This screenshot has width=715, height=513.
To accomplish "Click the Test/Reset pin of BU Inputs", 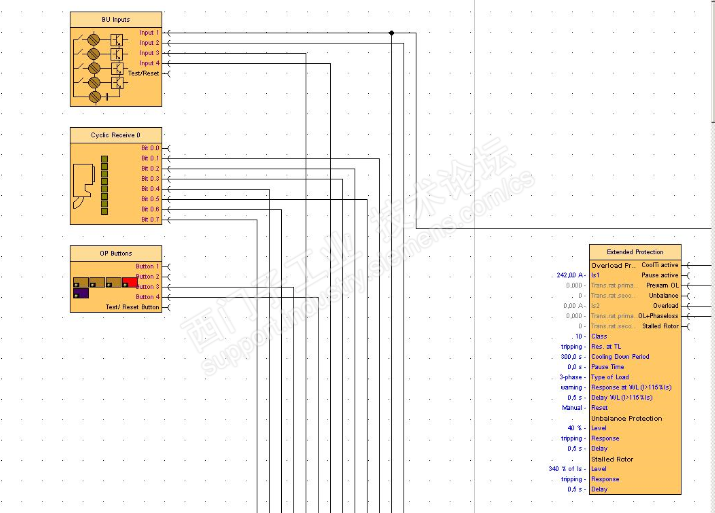I will click(x=166, y=73).
